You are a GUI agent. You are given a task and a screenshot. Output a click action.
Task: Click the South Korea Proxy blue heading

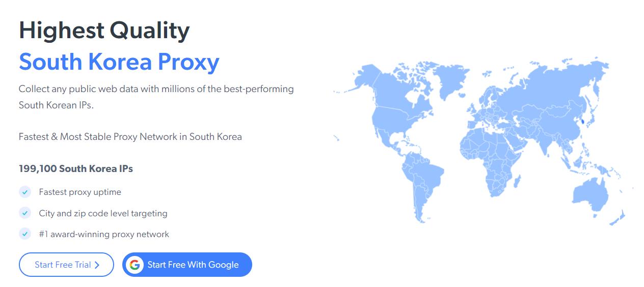click(x=119, y=62)
